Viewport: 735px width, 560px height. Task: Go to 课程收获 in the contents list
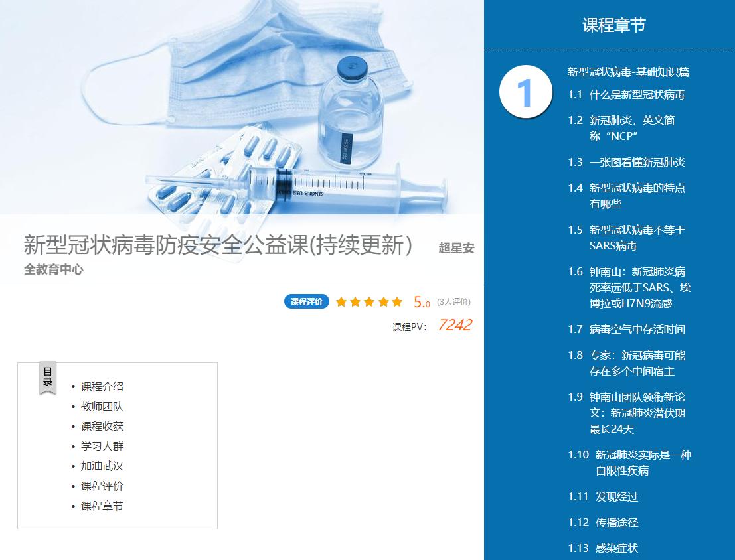(102, 427)
